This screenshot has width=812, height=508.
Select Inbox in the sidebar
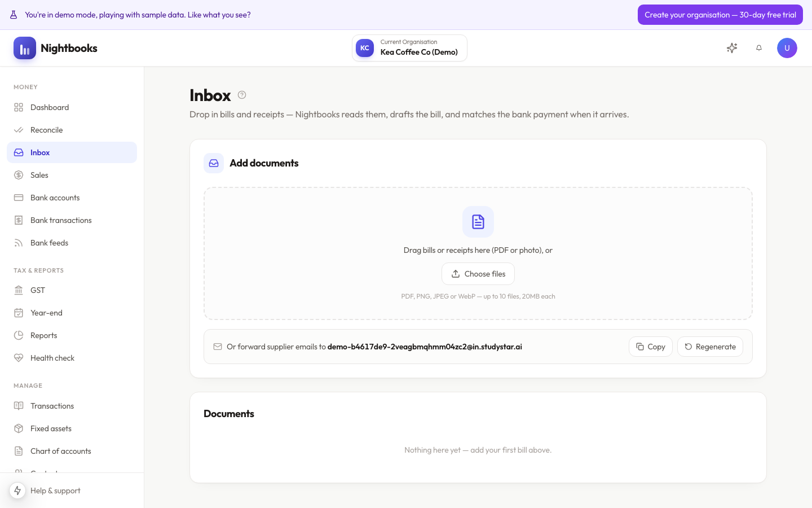pyautogui.click(x=72, y=152)
